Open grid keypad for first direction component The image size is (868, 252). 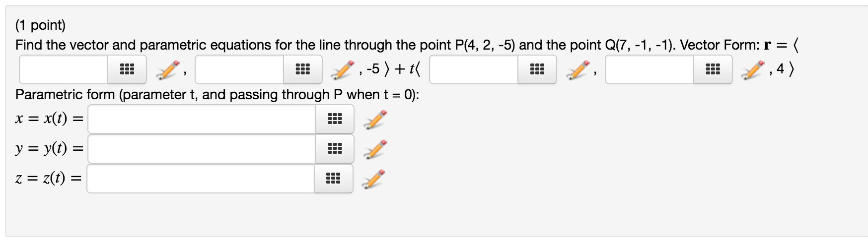click(537, 69)
